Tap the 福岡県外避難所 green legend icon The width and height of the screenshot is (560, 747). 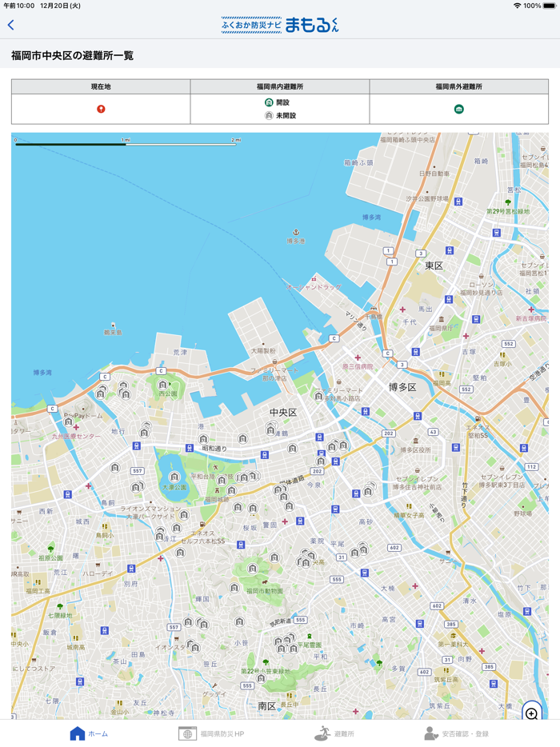click(x=459, y=109)
